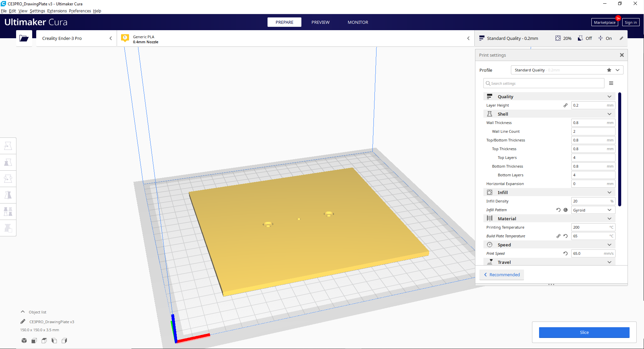The width and height of the screenshot is (644, 349).
Task: Click support Off indicator in settings bar
Action: coord(585,38)
